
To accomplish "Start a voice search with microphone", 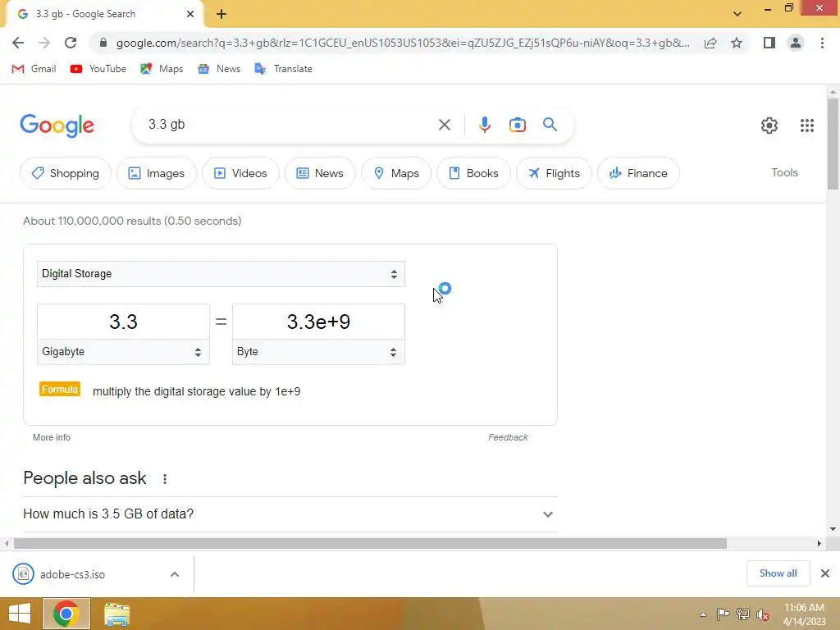I will [x=484, y=125].
